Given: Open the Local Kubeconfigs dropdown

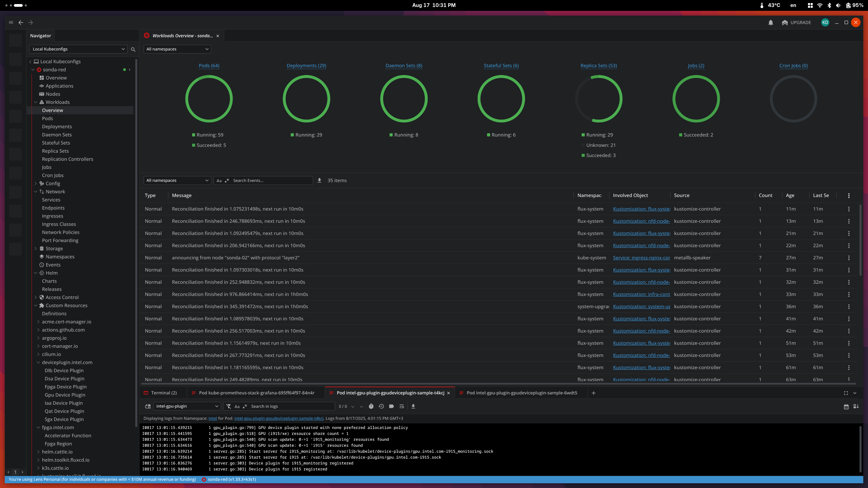Looking at the screenshot, I should point(78,49).
